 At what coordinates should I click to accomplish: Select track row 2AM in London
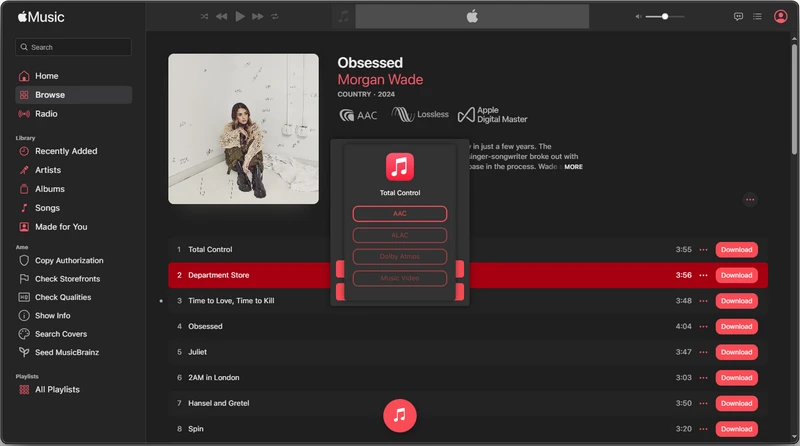[468, 377]
